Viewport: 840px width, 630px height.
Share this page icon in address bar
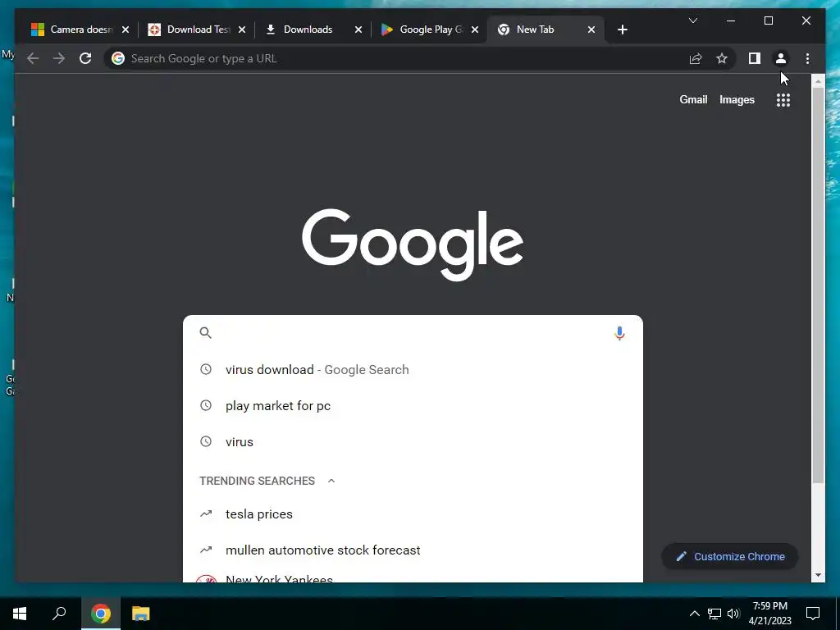pos(696,58)
